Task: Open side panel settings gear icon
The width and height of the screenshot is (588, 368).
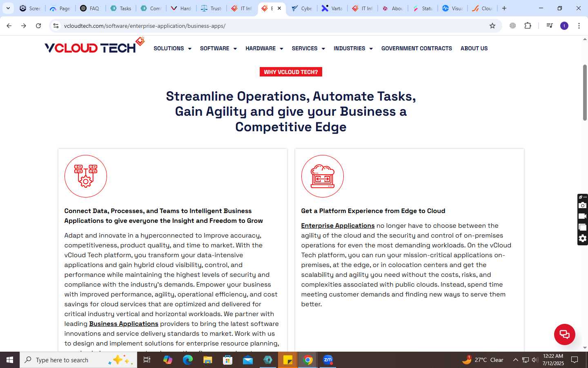Action: click(583, 238)
